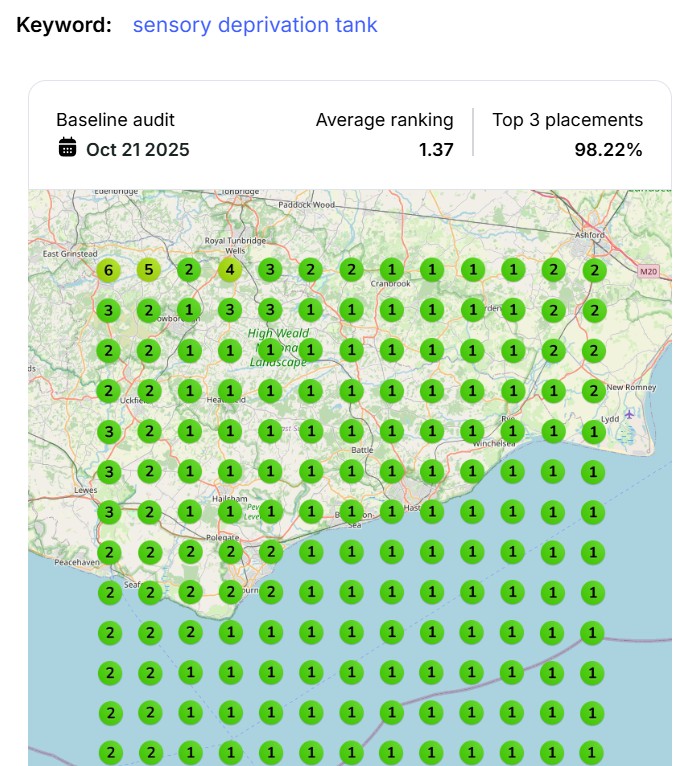Select the rank 6 grid marker
The image size is (697, 766).
[108, 270]
